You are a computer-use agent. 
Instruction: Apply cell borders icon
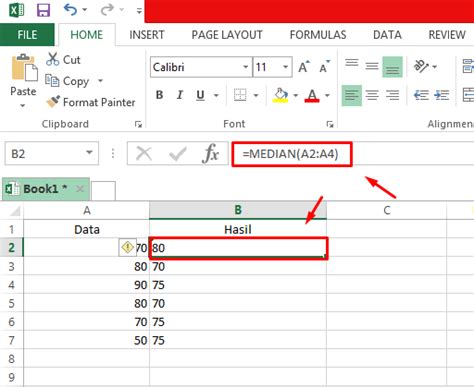(x=240, y=95)
